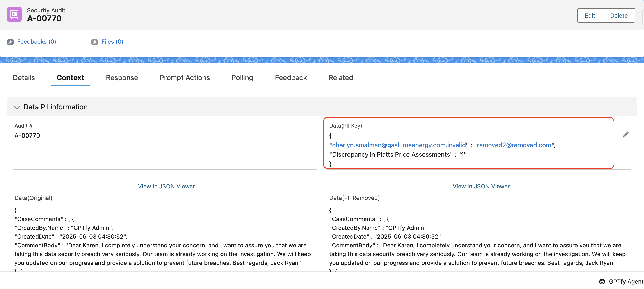View Data(PII Removed) in JSON Viewer
Screen dimensions: 644x289
point(481,186)
